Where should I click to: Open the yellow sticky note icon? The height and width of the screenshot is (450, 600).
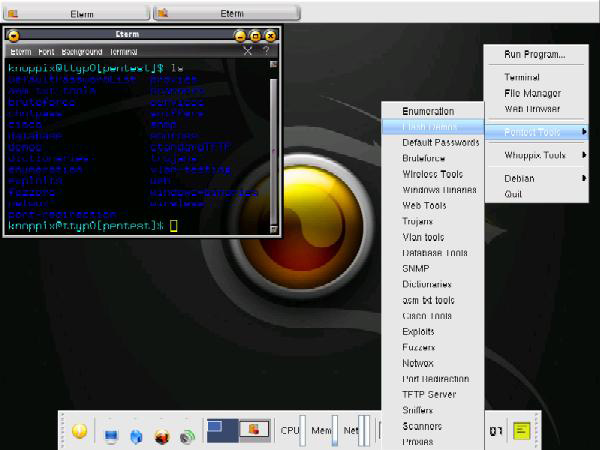point(521,431)
